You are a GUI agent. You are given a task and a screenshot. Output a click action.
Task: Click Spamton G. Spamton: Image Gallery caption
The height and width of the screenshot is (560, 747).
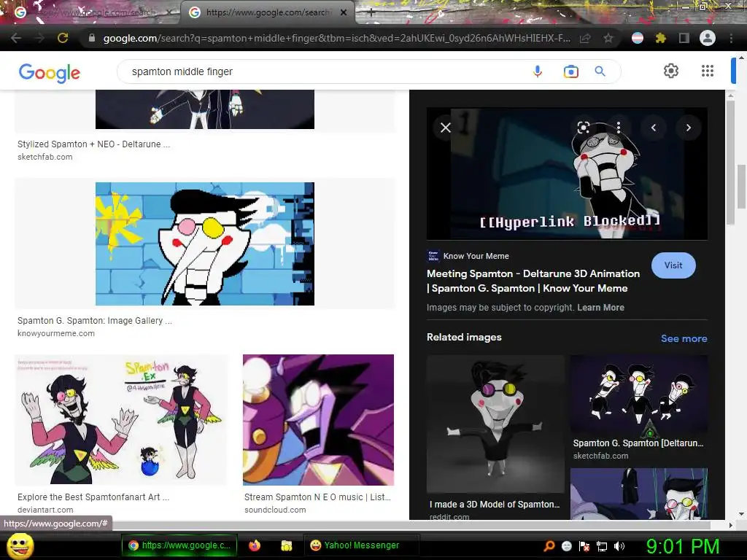point(95,321)
